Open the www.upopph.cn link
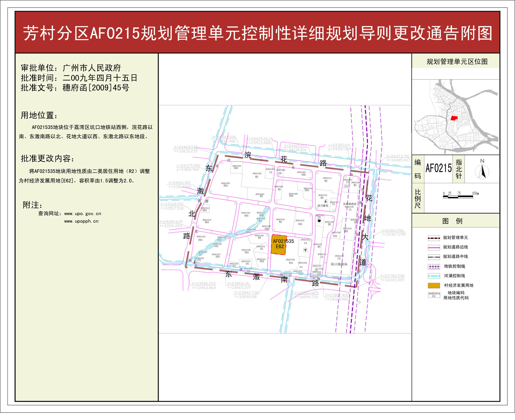Screen dimensions: 515x420 [x=81, y=221]
